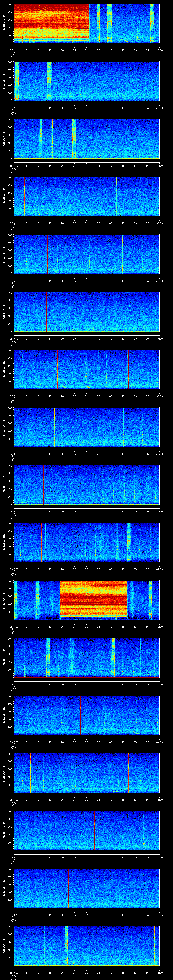The height and width of the screenshot is (980, 173).
Task: Select the 6:36:00 spectrogram panel
Action: pyautogui.click(x=87, y=312)
